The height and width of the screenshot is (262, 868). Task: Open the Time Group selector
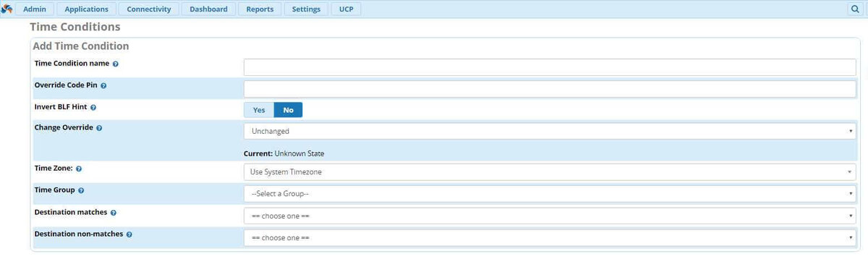[x=550, y=194]
